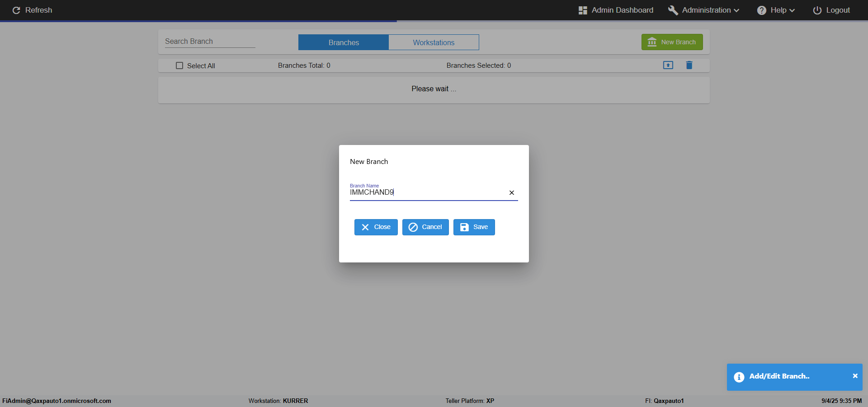This screenshot has height=407, width=868.
Task: Focus the Search Branch field
Action: [x=210, y=42]
